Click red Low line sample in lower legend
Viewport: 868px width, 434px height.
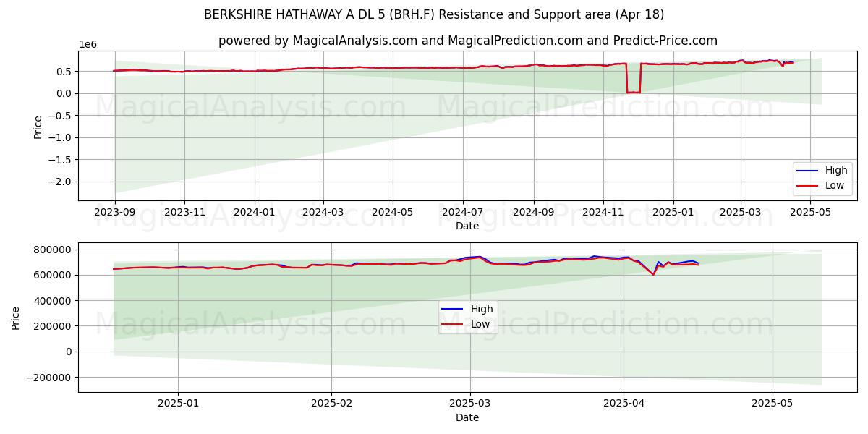(454, 325)
